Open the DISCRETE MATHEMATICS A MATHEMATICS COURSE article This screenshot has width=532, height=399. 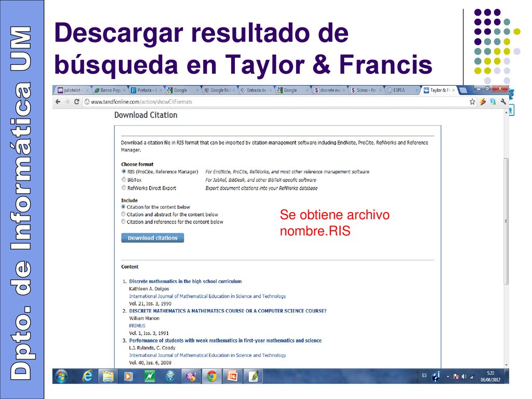point(228,311)
